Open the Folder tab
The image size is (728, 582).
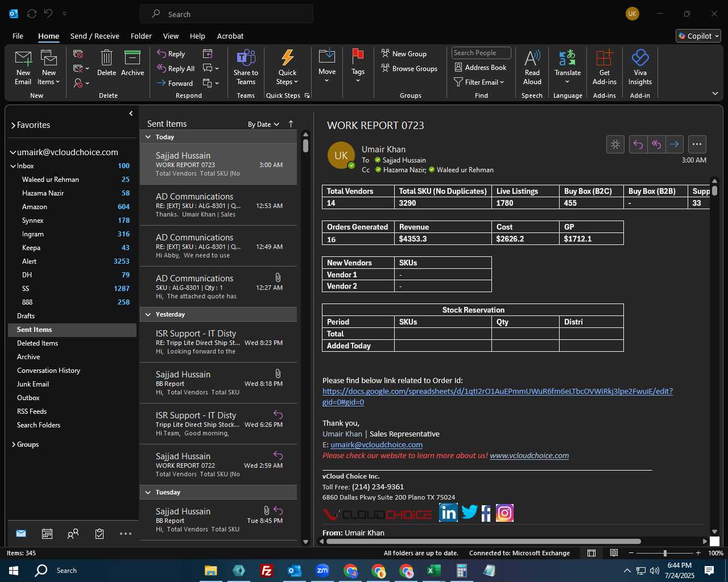pyautogui.click(x=141, y=36)
